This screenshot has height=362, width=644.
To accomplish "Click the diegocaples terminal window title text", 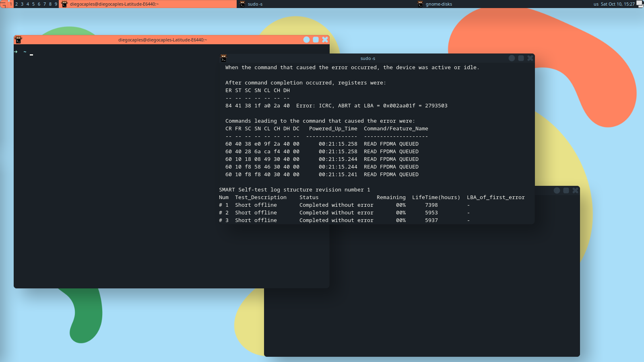I will pyautogui.click(x=163, y=40).
